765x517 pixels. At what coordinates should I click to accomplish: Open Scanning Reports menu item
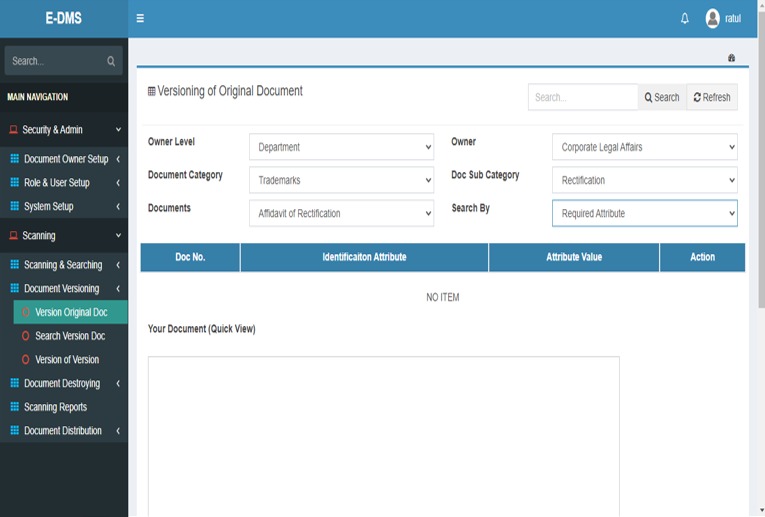pos(64,407)
